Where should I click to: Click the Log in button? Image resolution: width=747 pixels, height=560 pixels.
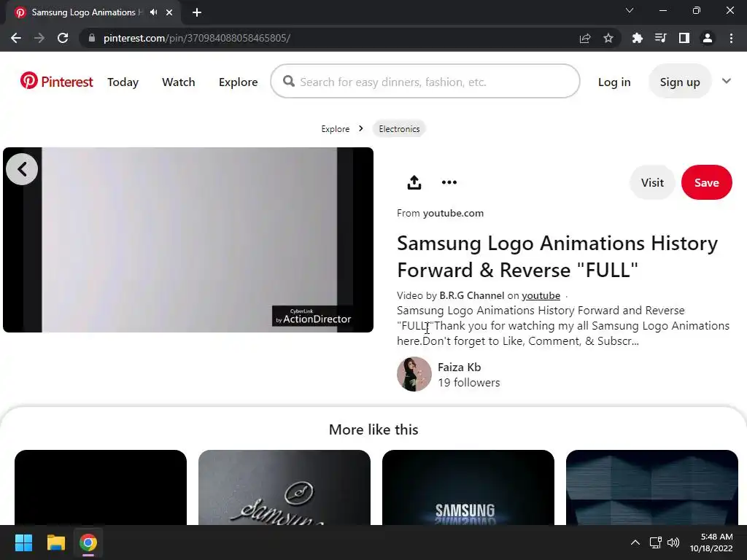coord(614,82)
